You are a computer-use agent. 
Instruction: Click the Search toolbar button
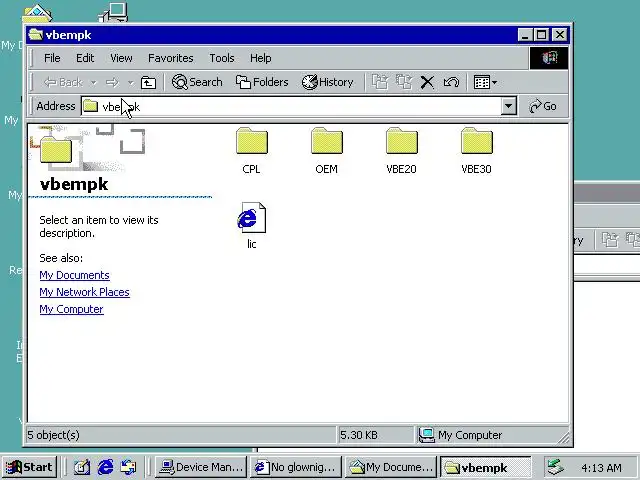pyautogui.click(x=197, y=82)
